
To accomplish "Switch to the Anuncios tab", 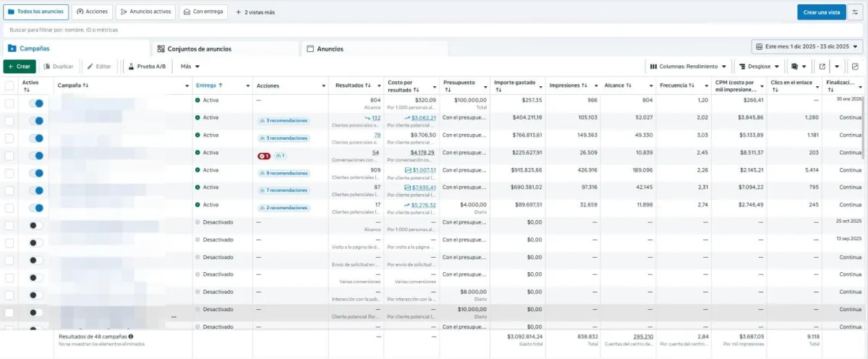I will click(330, 48).
